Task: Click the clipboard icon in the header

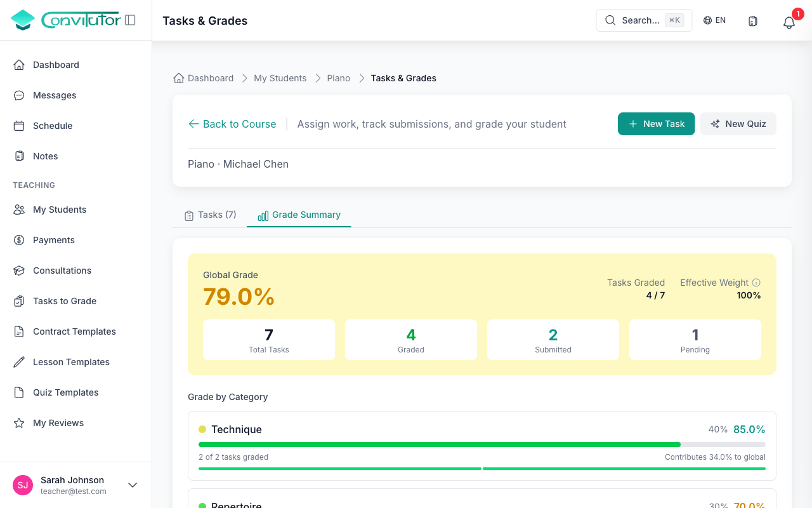Action: click(753, 21)
